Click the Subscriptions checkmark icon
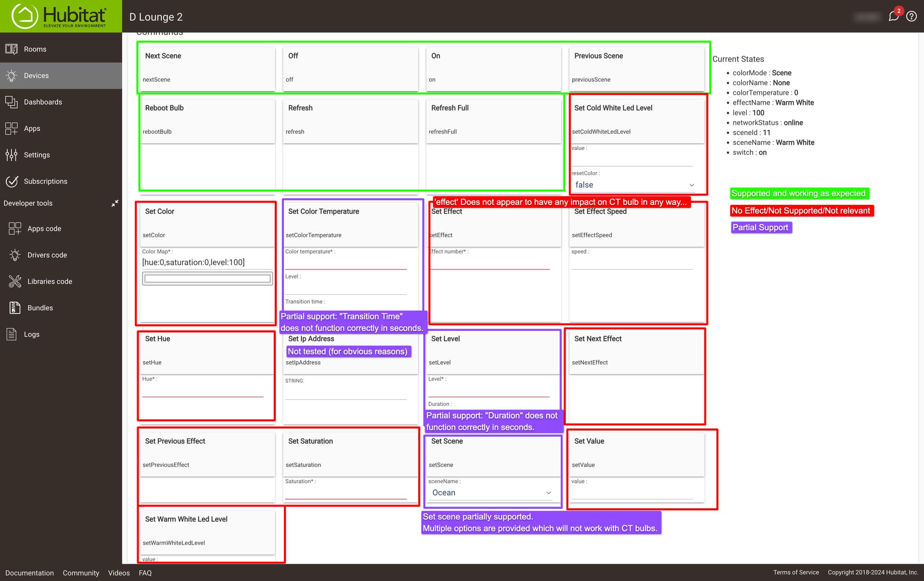 tap(12, 181)
